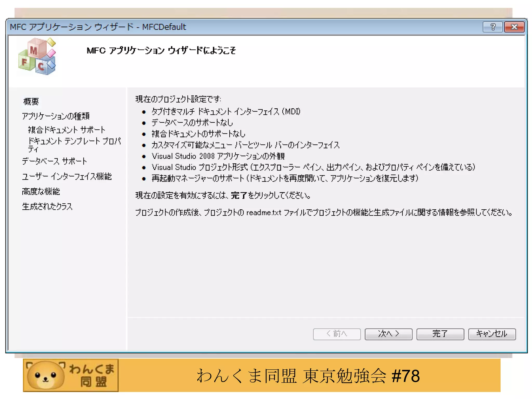Select 概要 in the sidebar
This screenshot has height=399, width=532.
tap(31, 101)
